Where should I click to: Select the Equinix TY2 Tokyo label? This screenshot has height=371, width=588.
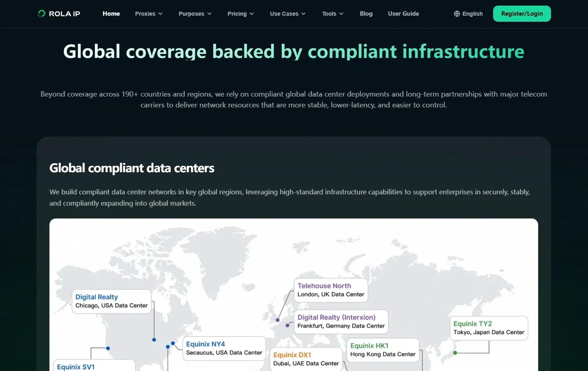[489, 328]
